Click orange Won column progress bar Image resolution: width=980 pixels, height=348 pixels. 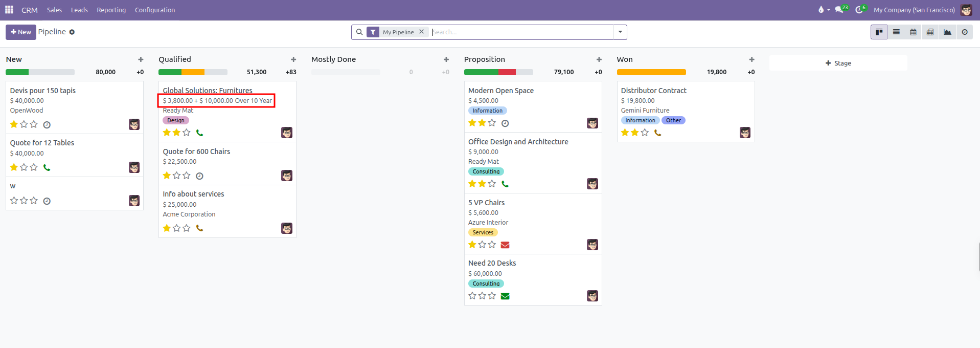[x=651, y=72]
